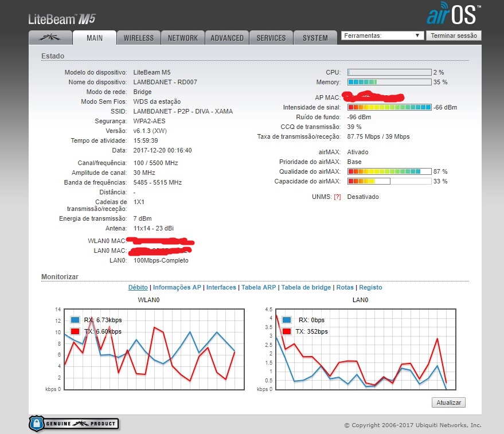Click the WLAN0 RX blue legend swatch
504x434 pixels.
point(75,320)
